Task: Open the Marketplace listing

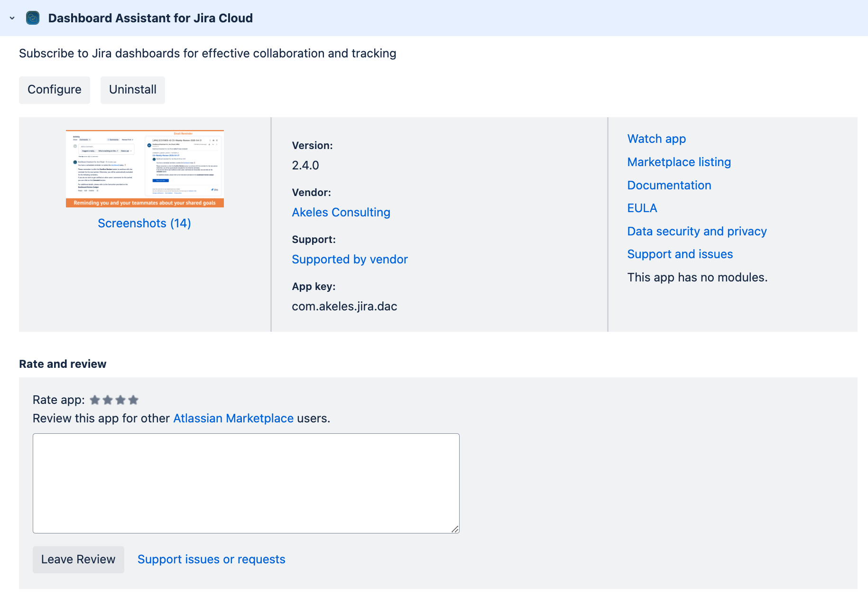Action: pos(679,162)
